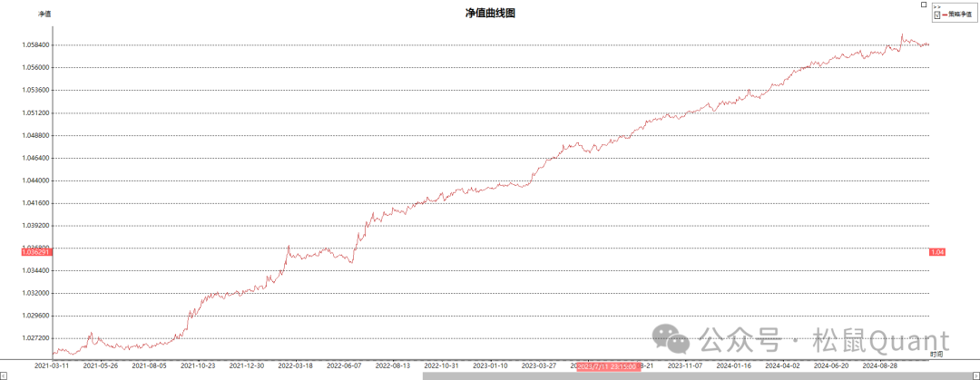Uncheck the 策略净值 series checkbox
This screenshot has width=980, height=380.
coord(936,15)
